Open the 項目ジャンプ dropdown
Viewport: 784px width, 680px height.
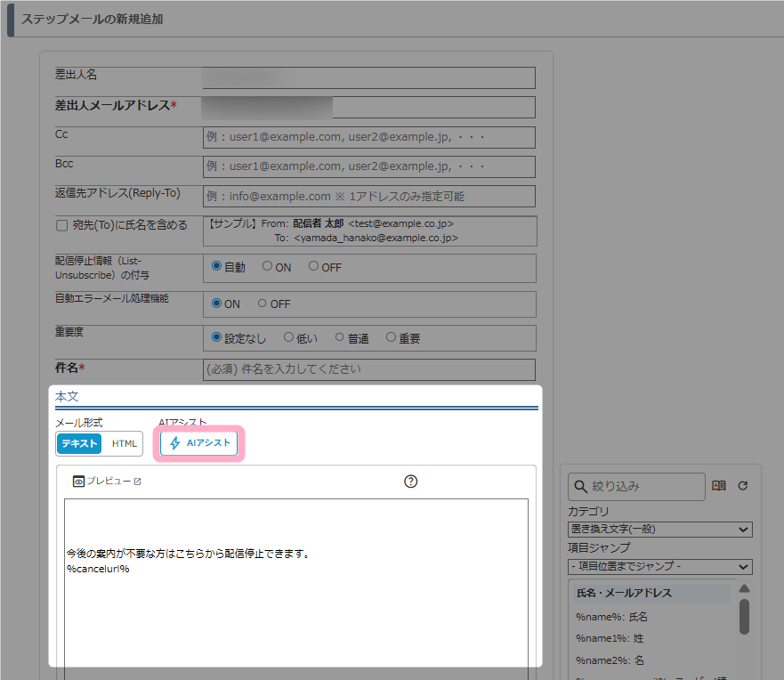[659, 566]
